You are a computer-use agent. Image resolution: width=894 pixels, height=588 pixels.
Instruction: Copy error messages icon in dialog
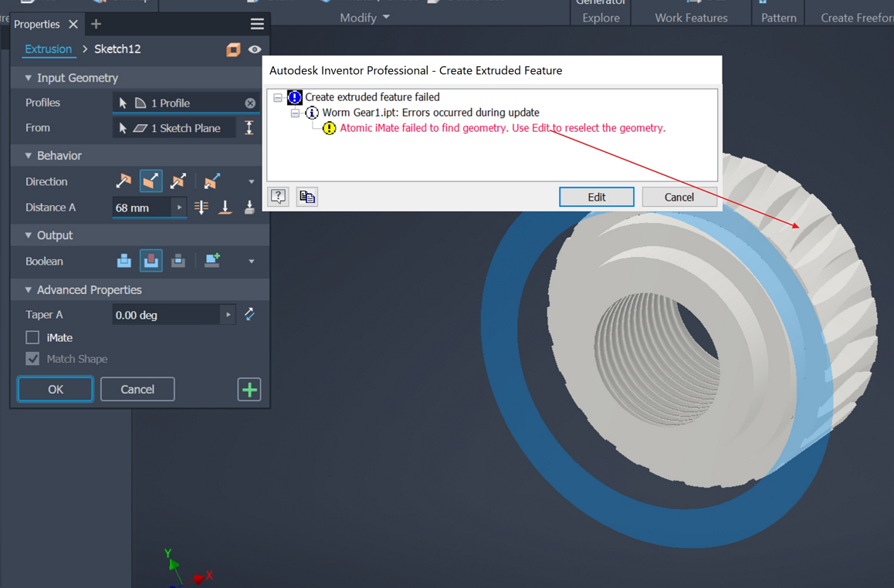coord(306,197)
